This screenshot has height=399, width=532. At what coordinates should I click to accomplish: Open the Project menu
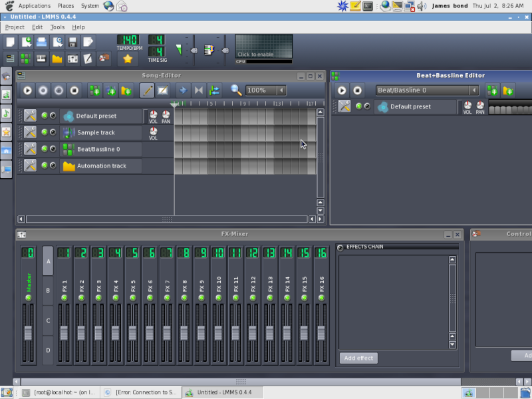pyautogui.click(x=15, y=27)
